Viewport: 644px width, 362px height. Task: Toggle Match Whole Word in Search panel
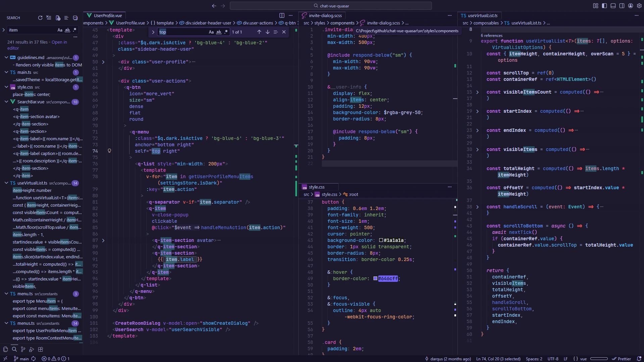[67, 30]
